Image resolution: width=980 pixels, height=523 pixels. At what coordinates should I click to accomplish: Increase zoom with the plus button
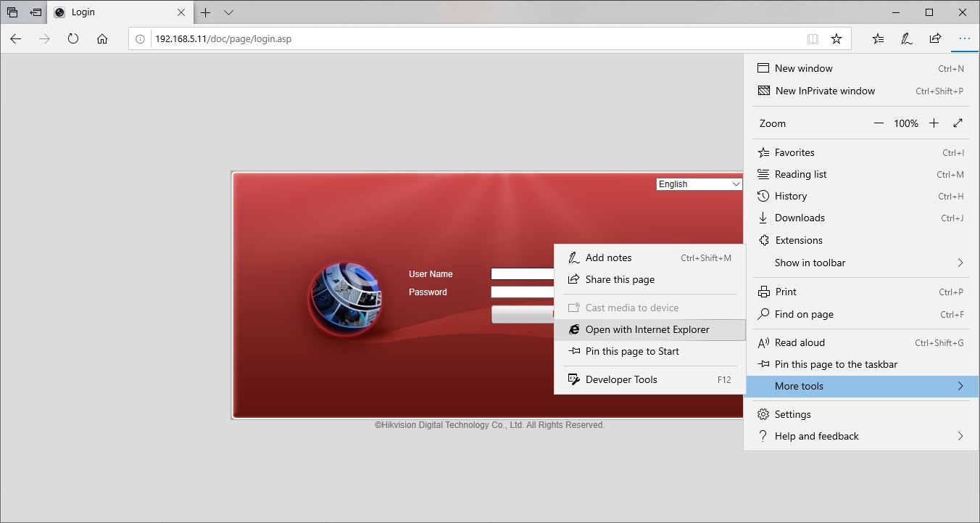[x=934, y=123]
